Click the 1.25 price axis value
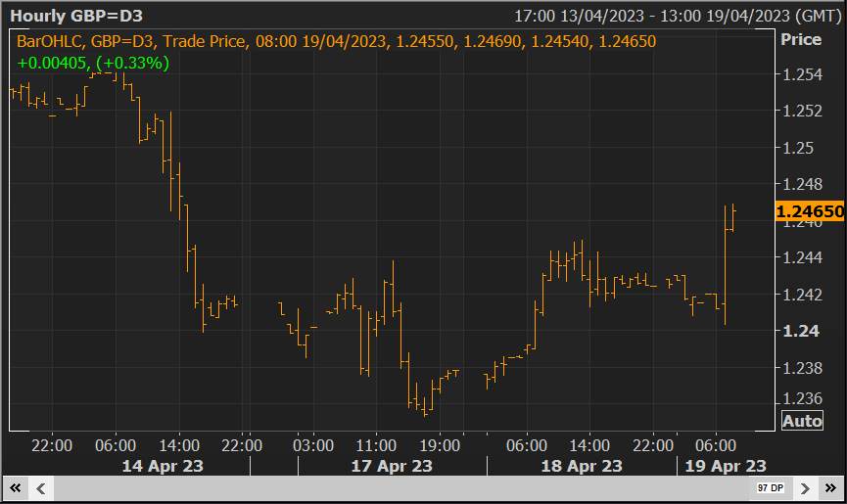 [798, 148]
